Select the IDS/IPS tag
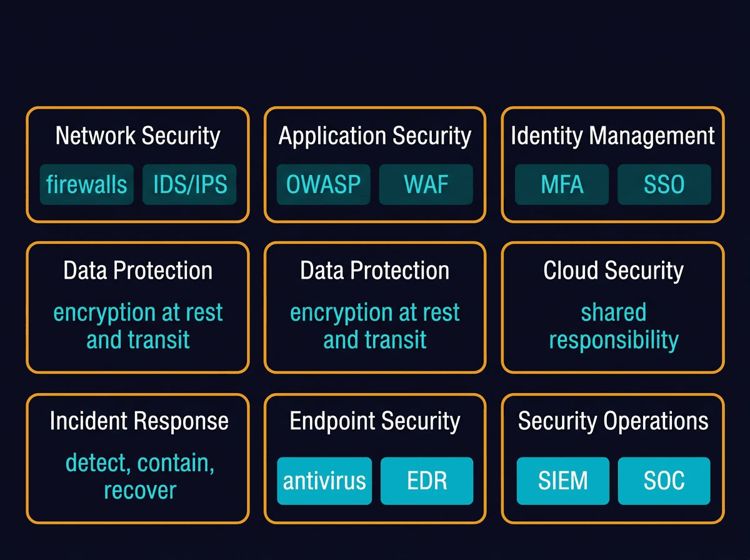The image size is (750, 560). click(190, 184)
